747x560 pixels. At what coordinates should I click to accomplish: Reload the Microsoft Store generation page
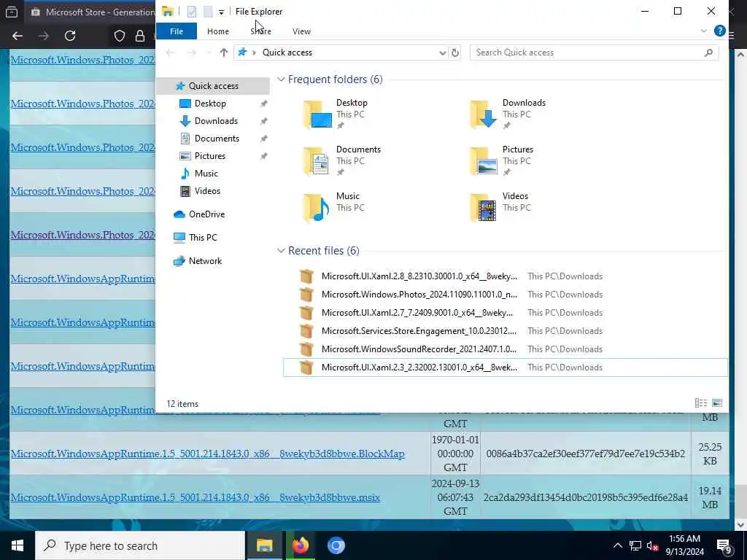pos(70,36)
